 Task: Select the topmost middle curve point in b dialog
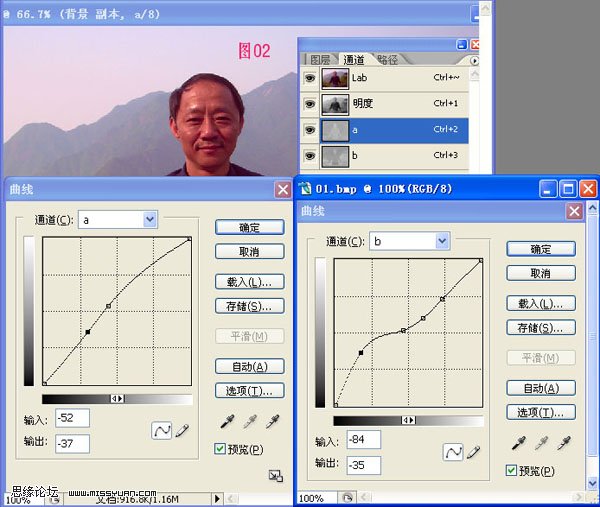tap(442, 299)
